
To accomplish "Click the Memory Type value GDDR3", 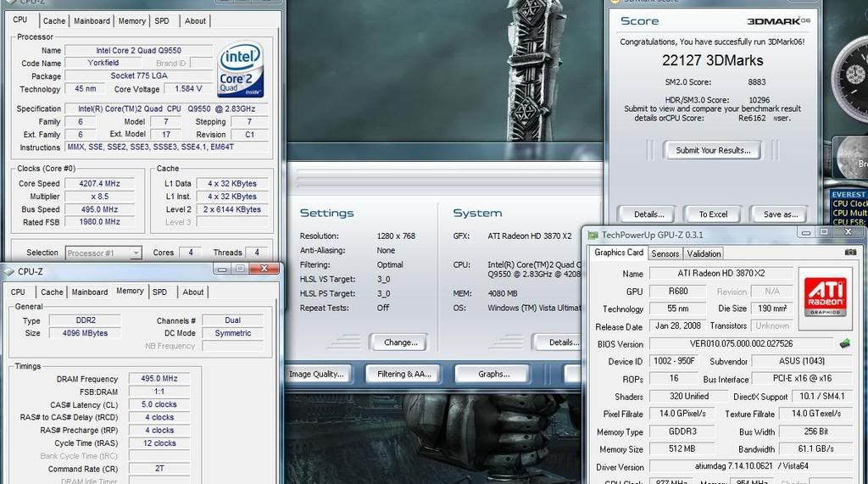I will (x=682, y=431).
